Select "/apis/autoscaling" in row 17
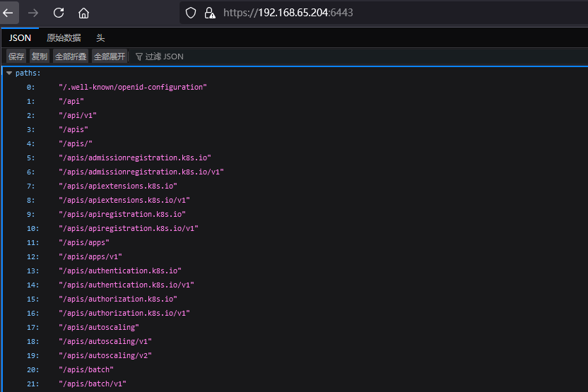 pyautogui.click(x=99, y=327)
